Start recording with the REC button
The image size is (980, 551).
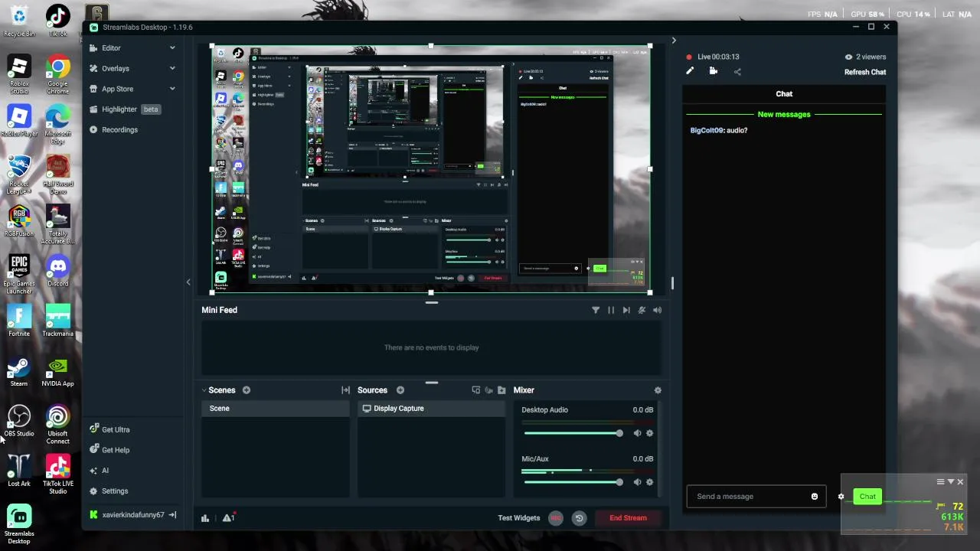click(x=556, y=518)
